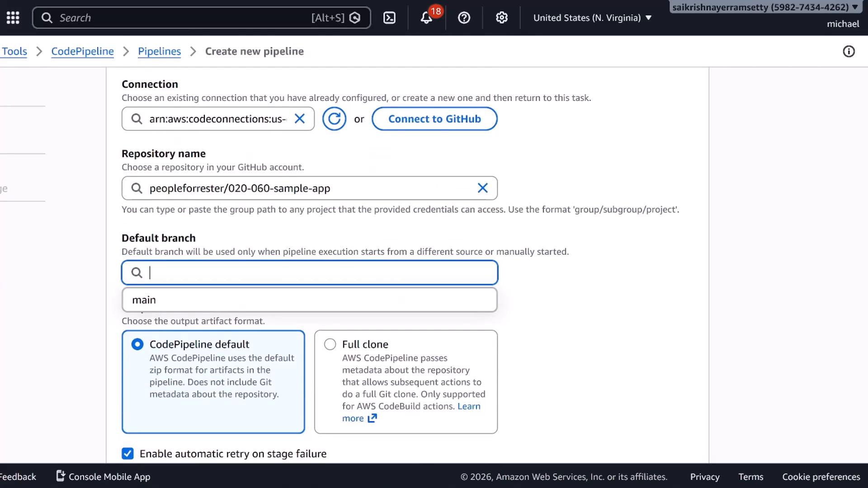Clear the repository name field

pyautogui.click(x=482, y=188)
